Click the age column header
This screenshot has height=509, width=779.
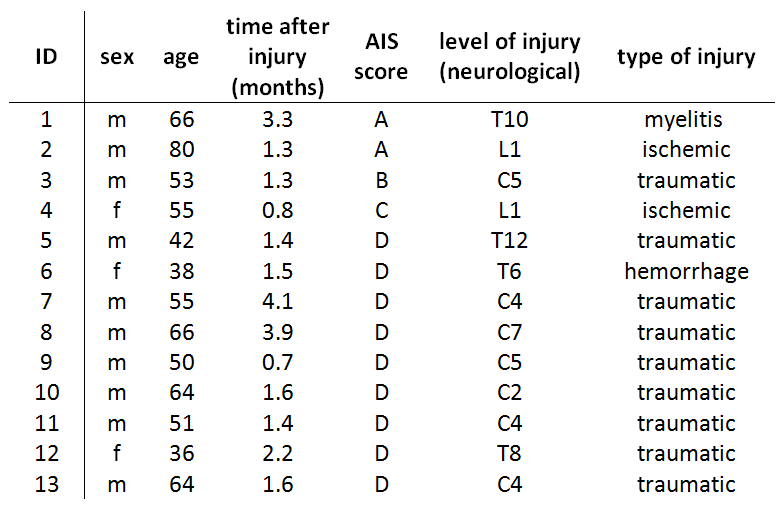[181, 56]
